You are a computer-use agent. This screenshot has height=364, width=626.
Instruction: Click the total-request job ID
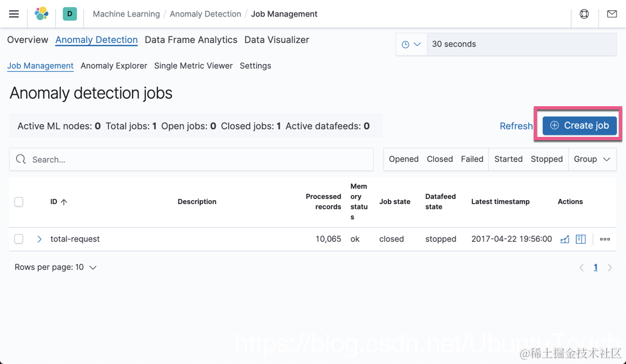point(75,239)
